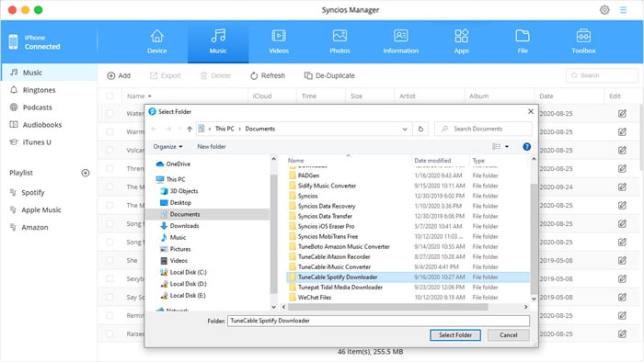Check the box for the Volcan row
This screenshot has height=362, width=644.
tap(109, 150)
